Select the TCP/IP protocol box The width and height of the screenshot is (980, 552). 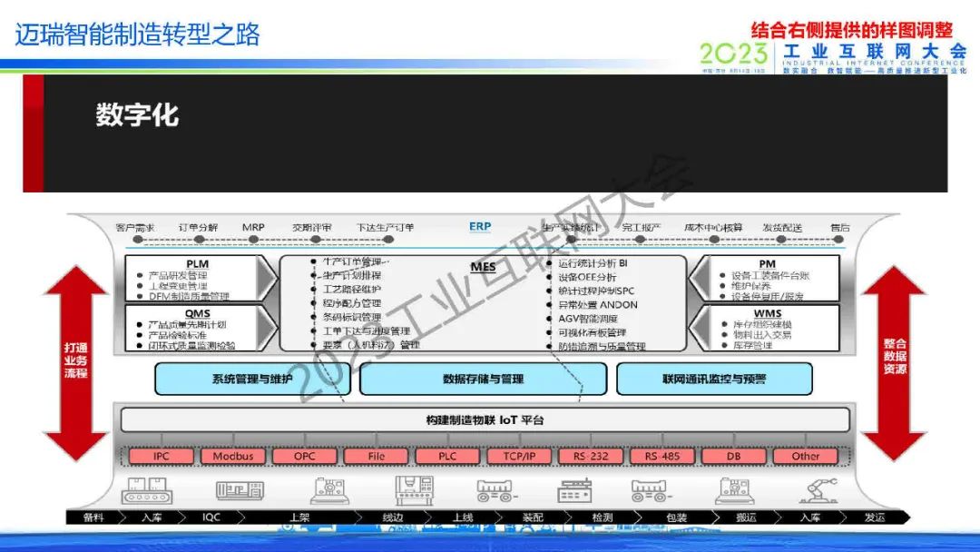click(519, 457)
